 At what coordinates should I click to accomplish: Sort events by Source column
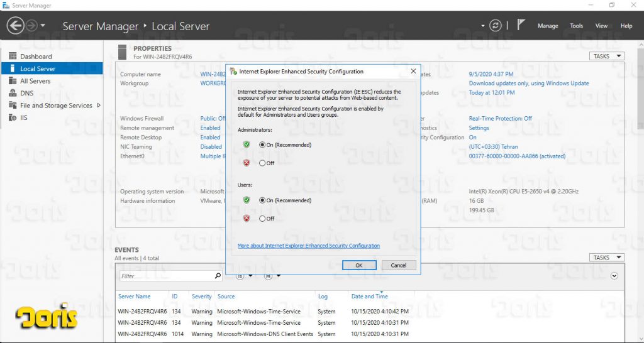[226, 297]
